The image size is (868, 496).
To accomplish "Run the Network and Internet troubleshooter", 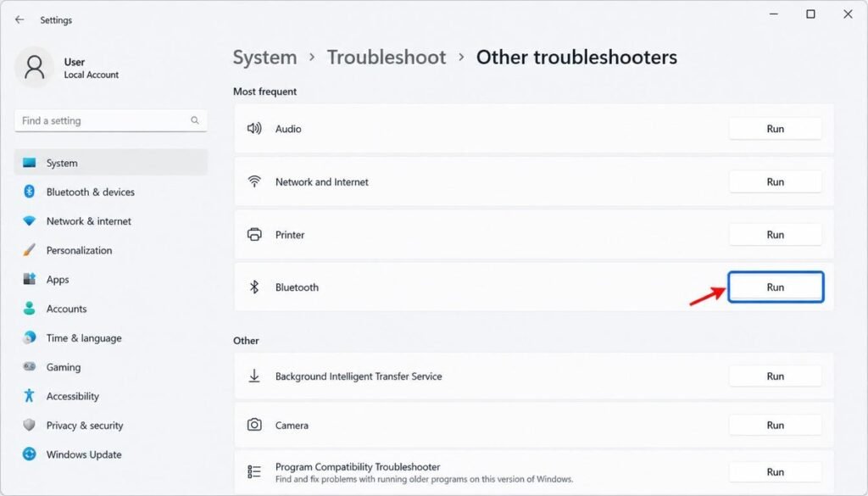I will (x=775, y=181).
